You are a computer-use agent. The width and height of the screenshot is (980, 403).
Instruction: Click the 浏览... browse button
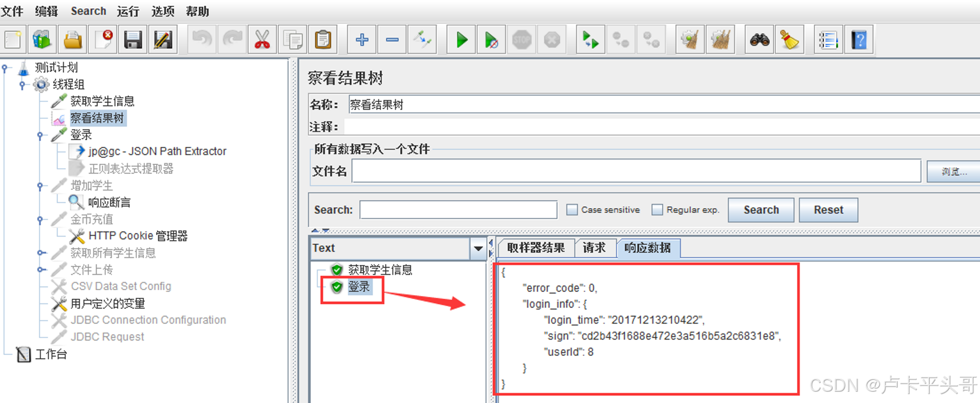(x=953, y=172)
